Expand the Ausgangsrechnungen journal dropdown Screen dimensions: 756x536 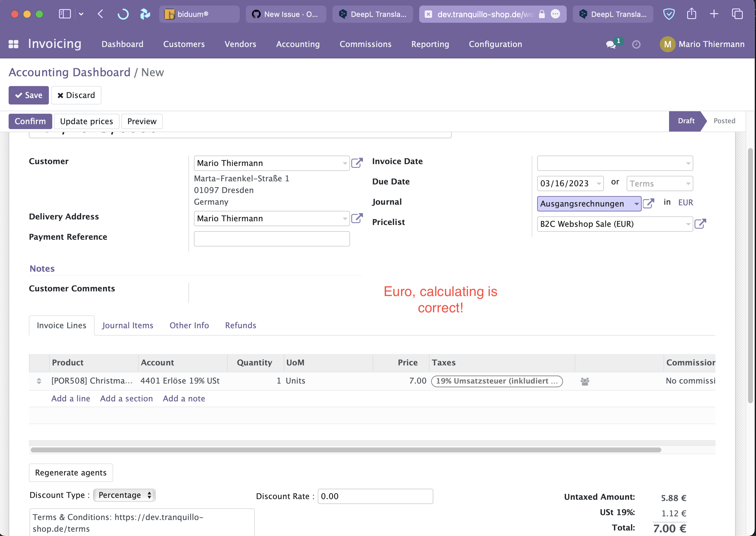click(636, 204)
